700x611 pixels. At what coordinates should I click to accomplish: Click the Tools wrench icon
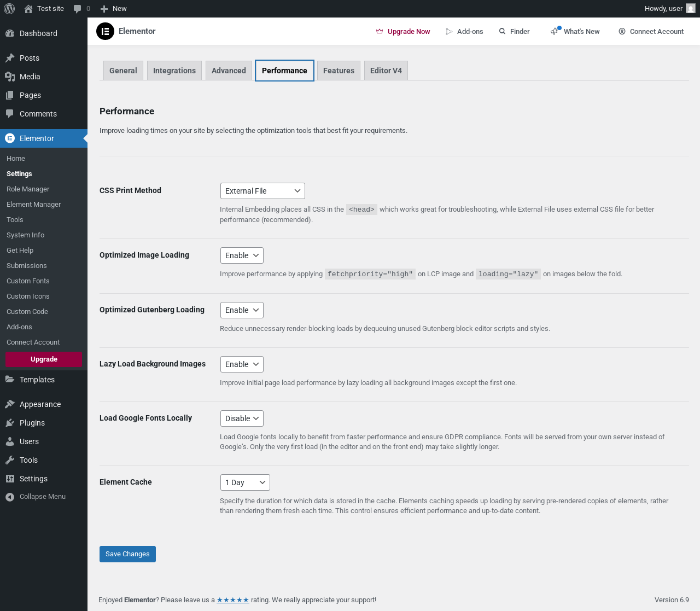10,460
